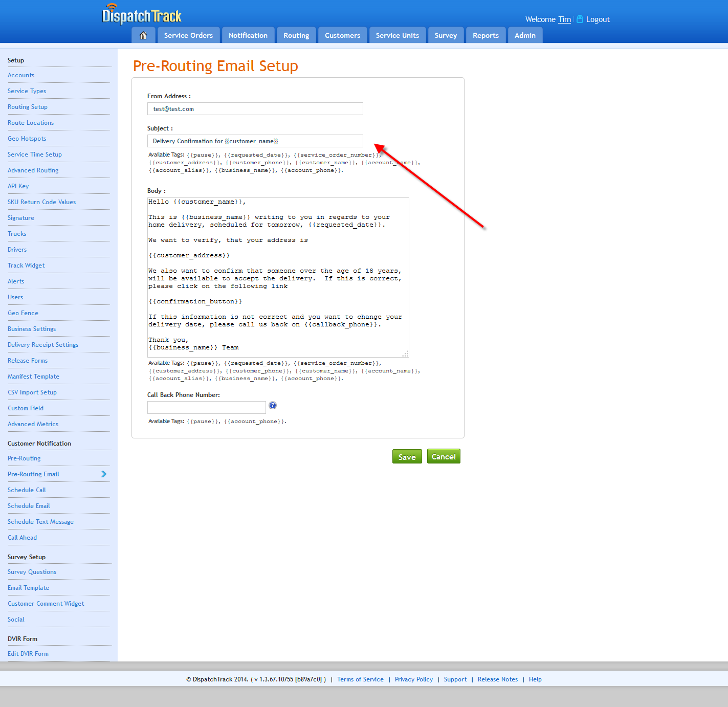Click the Call Back Phone Number field
728x707 pixels.
pyautogui.click(x=206, y=407)
